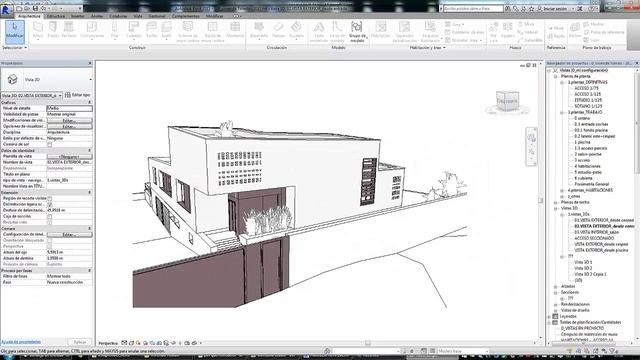Select the Texto modelado tool
The height and width of the screenshot is (360, 640).
click(319, 31)
